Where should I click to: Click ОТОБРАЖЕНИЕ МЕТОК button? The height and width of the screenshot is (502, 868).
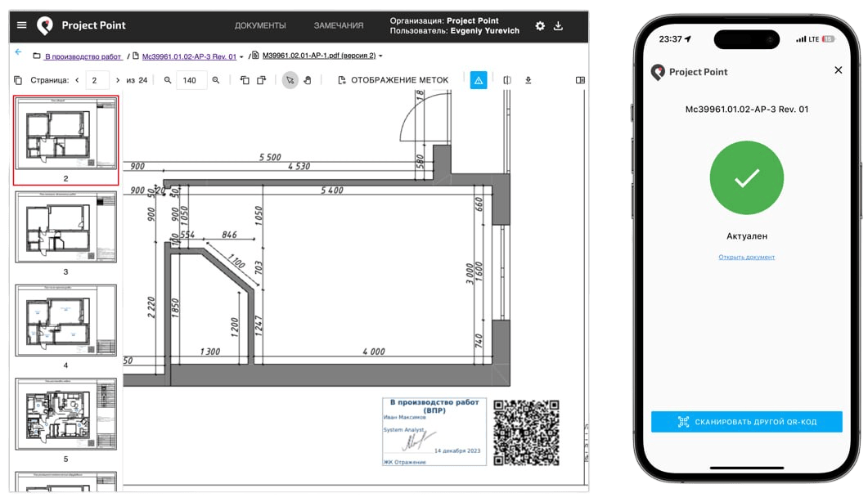[394, 80]
